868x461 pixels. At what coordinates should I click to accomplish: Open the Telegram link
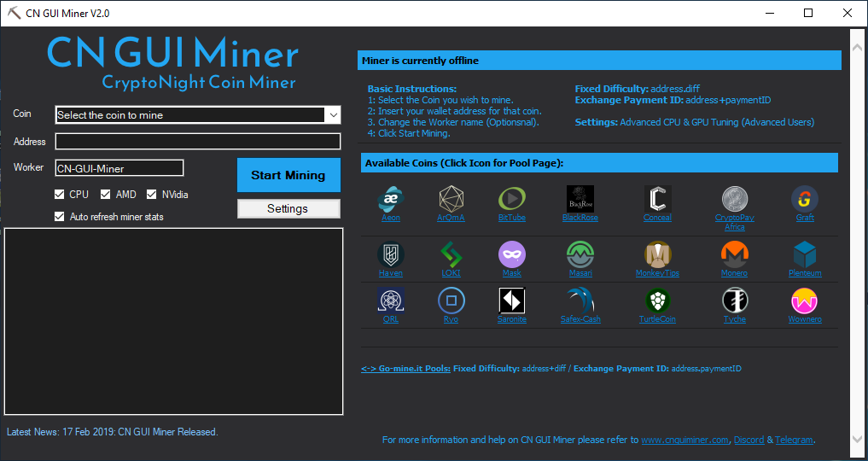[794, 440]
